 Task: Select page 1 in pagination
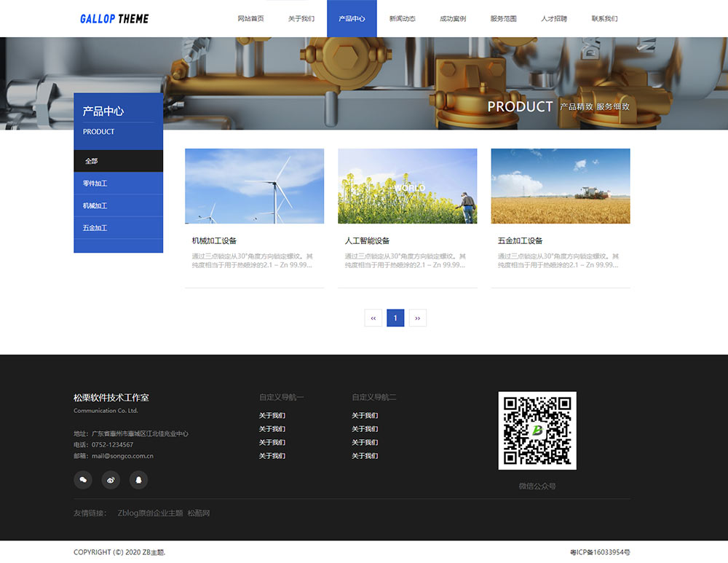(x=395, y=318)
